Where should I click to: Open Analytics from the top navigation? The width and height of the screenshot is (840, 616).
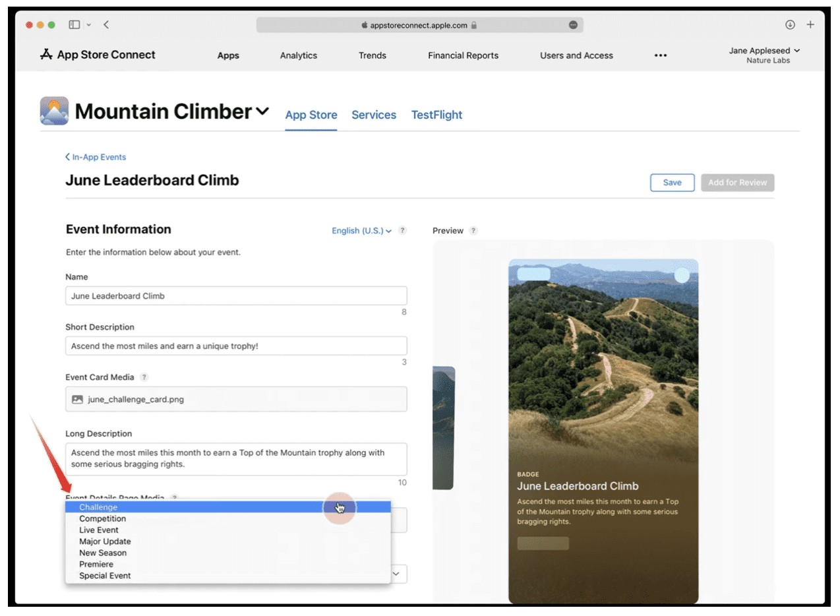298,55
